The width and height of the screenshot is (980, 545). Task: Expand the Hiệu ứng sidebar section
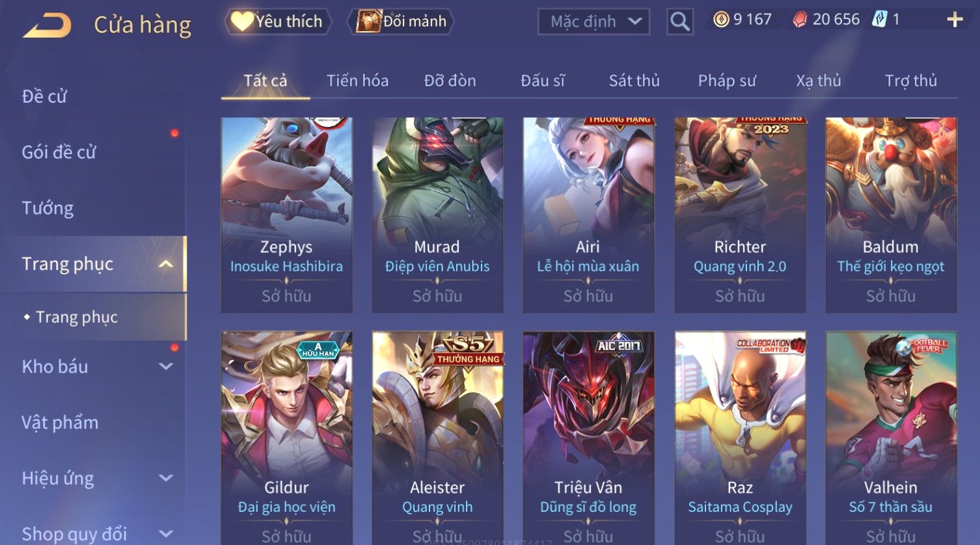tap(166, 479)
